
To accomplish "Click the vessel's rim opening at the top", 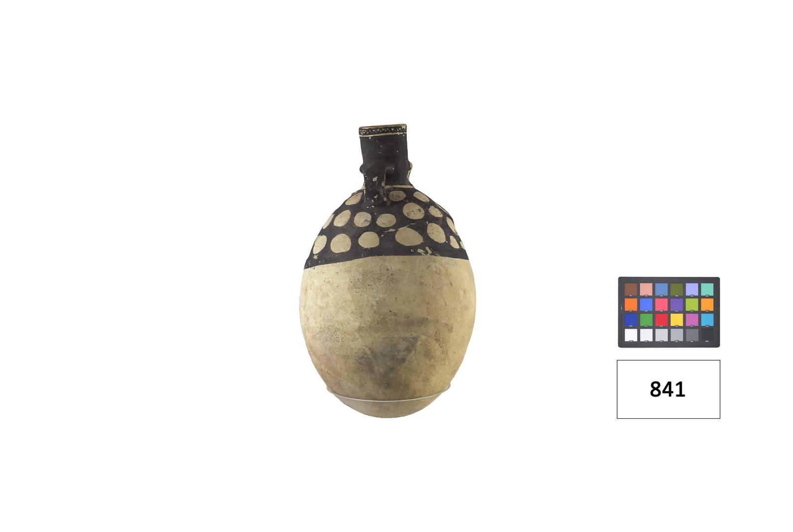I will point(384,129).
